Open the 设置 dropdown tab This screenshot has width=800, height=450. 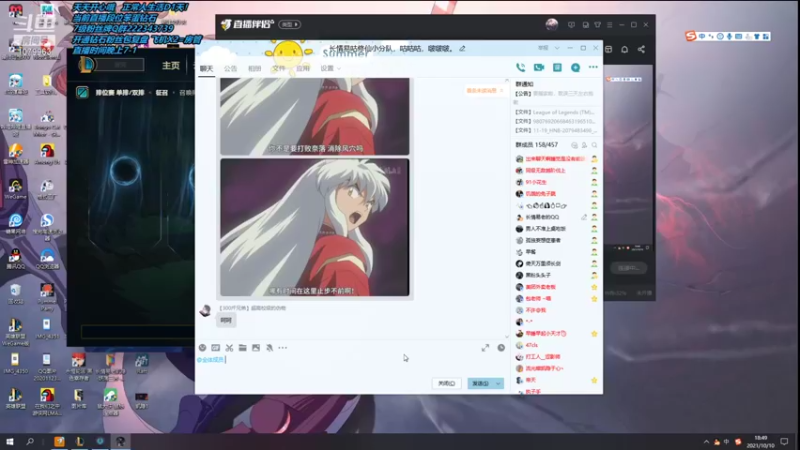331,68
